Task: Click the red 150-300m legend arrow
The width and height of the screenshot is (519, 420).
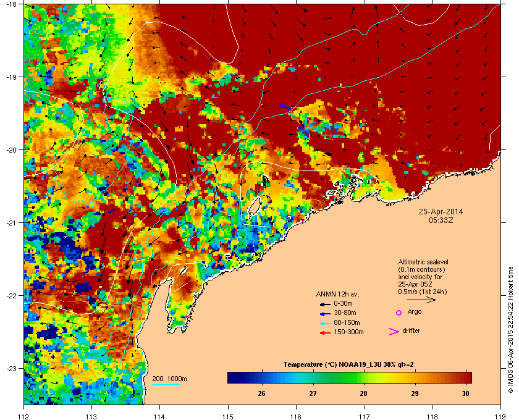Action: tap(325, 333)
